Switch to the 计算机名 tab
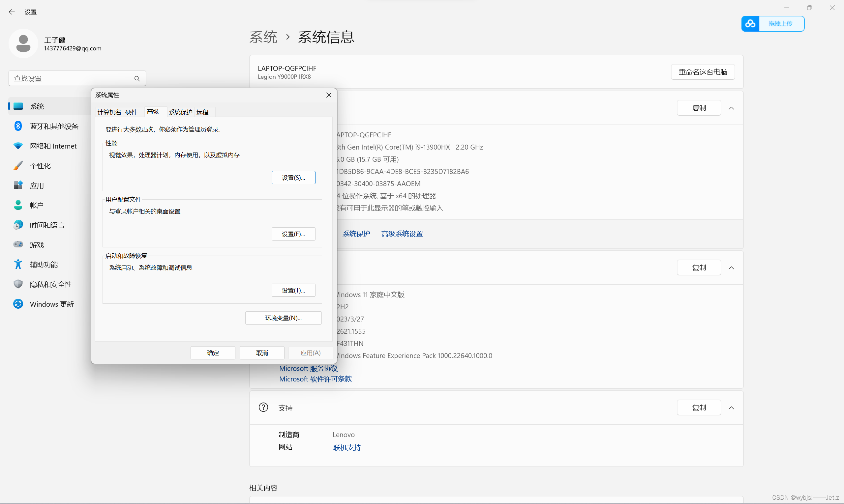 [109, 112]
